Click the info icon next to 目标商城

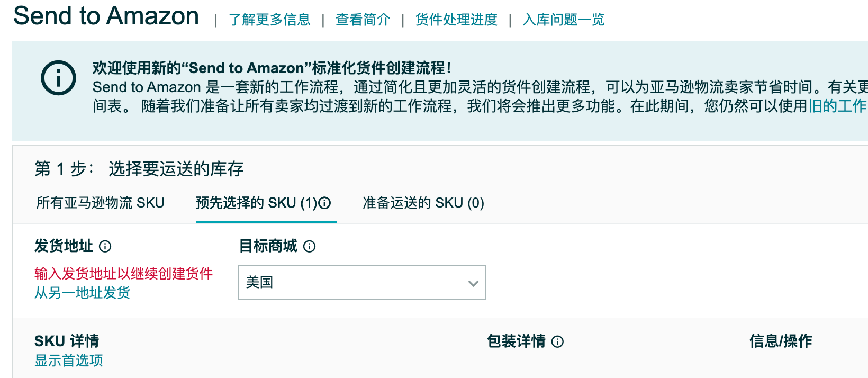310,246
